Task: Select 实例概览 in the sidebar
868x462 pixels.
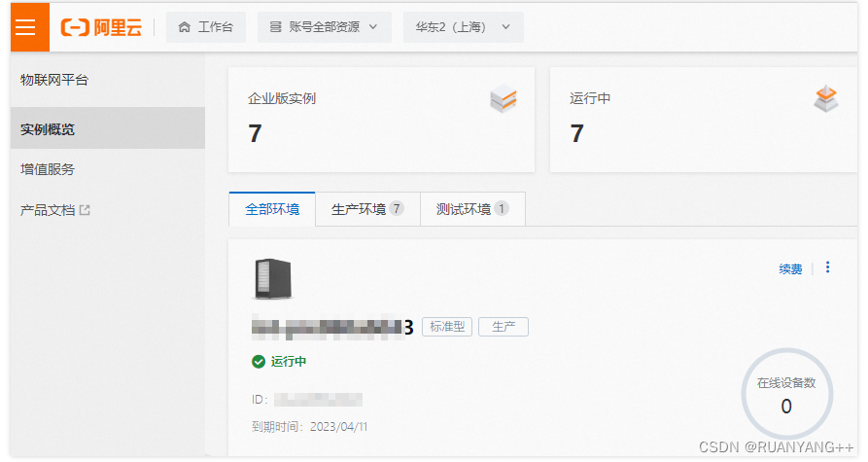Action: point(108,128)
